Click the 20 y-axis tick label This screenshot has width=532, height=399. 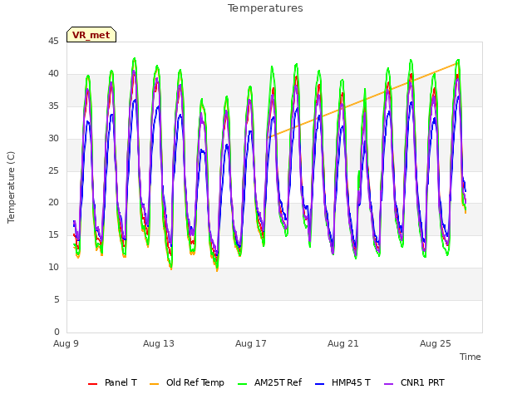coord(53,203)
